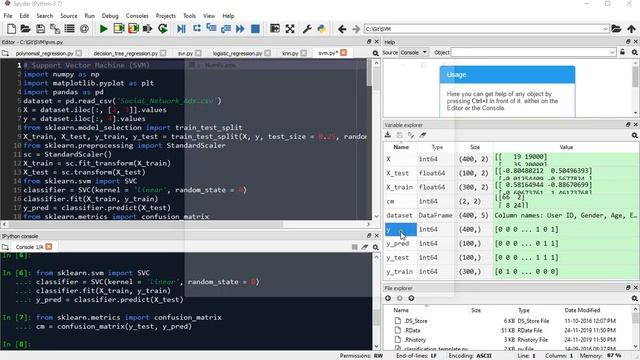This screenshot has height=360, width=640.
Task: Stop the IPython console execution
Action: pyautogui.click(x=354, y=247)
